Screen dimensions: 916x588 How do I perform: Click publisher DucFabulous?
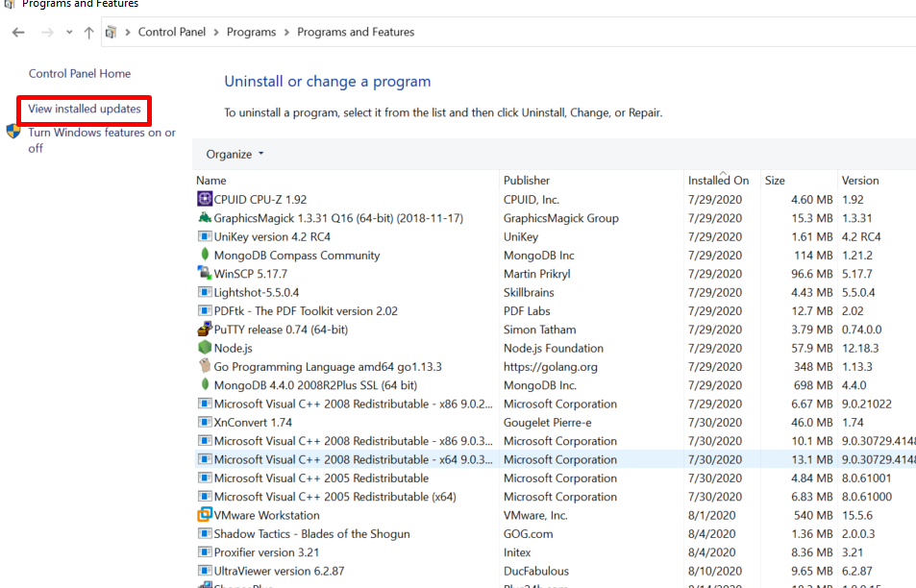pyautogui.click(x=536, y=571)
